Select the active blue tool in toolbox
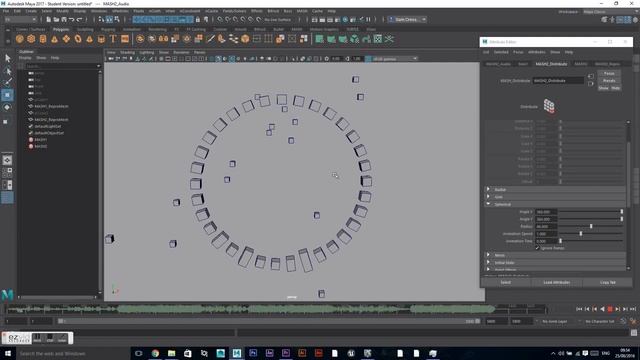This screenshot has height=360, width=640. coord(7,95)
